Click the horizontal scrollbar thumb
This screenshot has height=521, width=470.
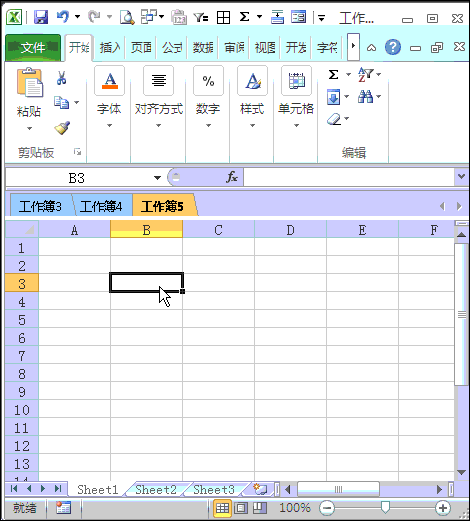pyautogui.click(x=338, y=489)
